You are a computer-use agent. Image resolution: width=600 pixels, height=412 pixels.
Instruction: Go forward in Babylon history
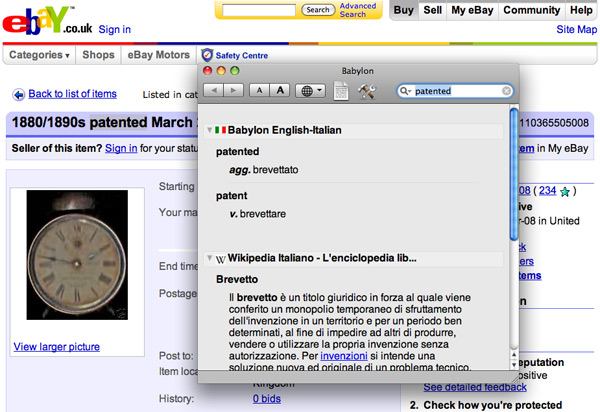pos(233,91)
